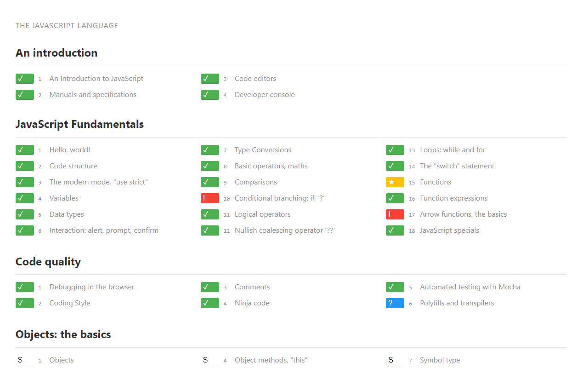Open Interaction: alert, prompt, confirm lesson

pos(104,230)
